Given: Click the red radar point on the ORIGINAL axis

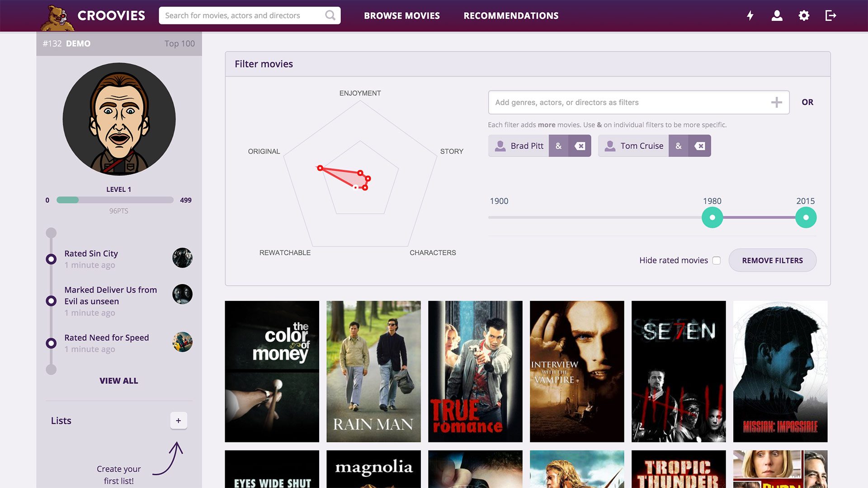Looking at the screenshot, I should (320, 168).
